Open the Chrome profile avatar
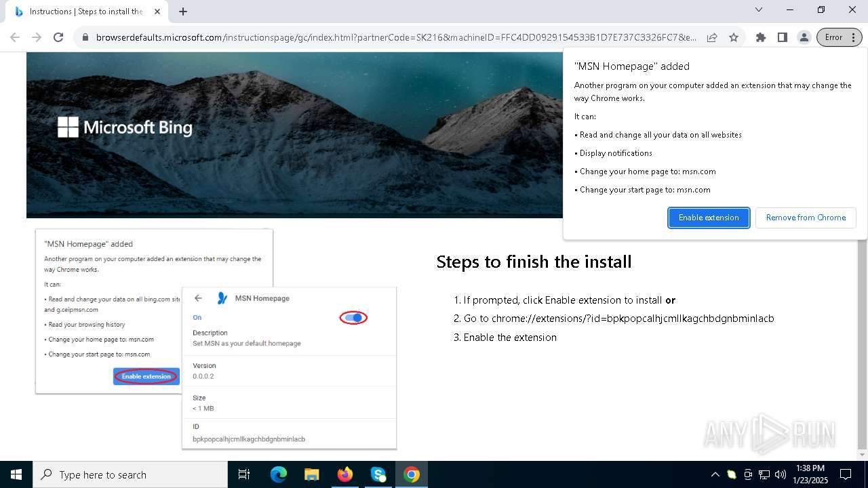 coord(804,37)
